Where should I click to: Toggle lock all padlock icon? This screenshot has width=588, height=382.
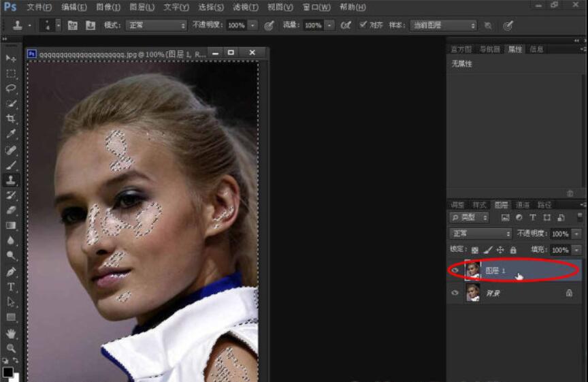pos(513,250)
